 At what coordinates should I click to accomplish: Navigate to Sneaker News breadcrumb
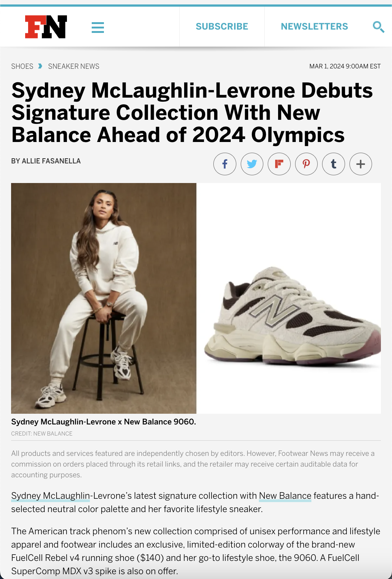[x=74, y=66]
